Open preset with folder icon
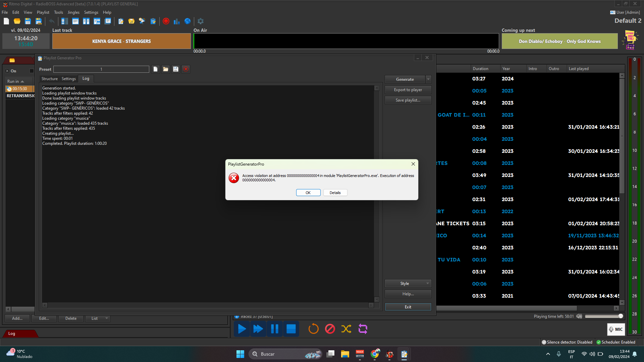 (165, 69)
